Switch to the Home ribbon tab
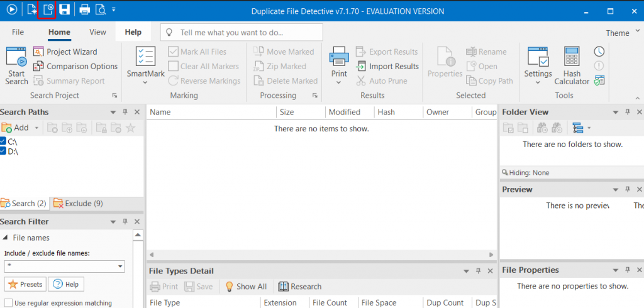The height and width of the screenshot is (308, 644). coord(59,32)
